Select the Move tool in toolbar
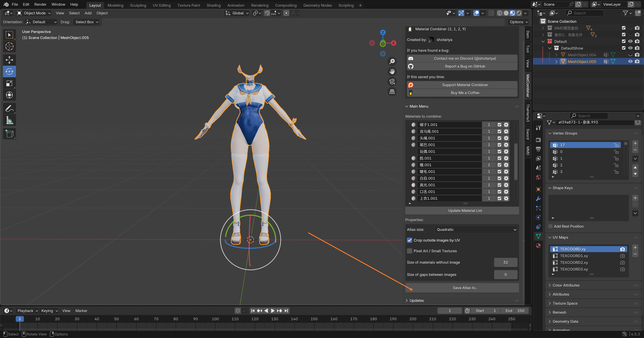 9,60
